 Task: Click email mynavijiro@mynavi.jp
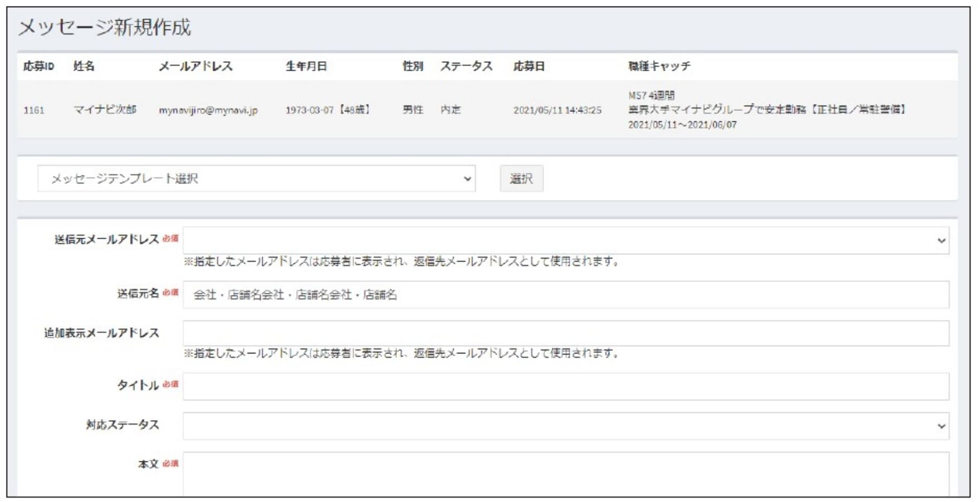click(x=208, y=110)
